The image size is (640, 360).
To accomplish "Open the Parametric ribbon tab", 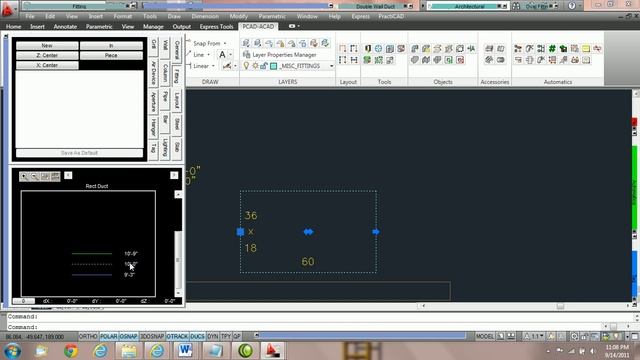I will [99, 27].
